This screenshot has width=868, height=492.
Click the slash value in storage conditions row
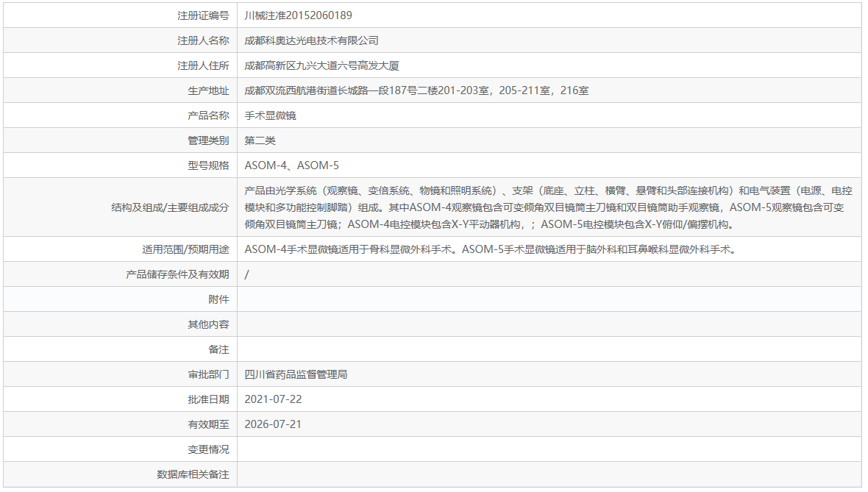click(247, 274)
